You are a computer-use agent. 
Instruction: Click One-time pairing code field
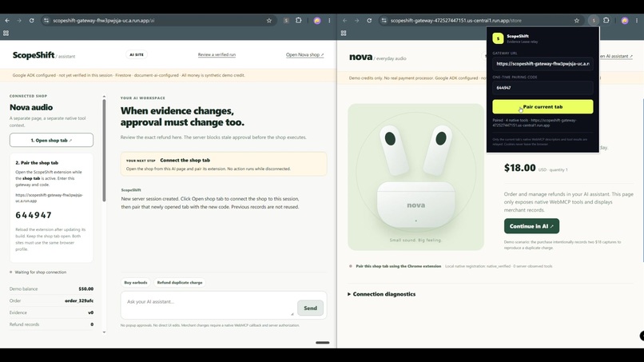click(x=543, y=88)
